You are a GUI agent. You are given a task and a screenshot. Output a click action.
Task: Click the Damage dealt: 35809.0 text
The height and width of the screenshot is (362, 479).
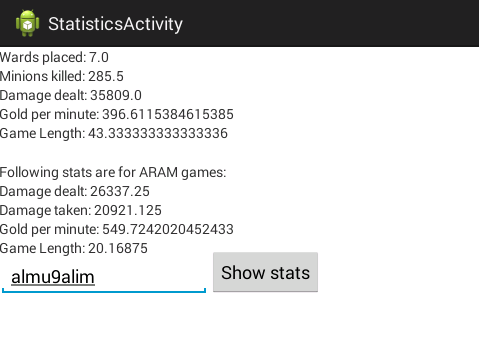[x=71, y=95]
